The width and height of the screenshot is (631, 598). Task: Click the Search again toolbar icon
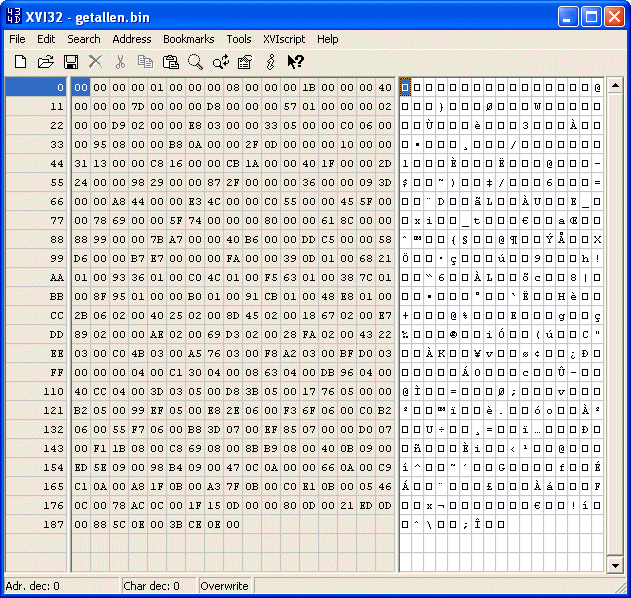pyautogui.click(x=220, y=62)
